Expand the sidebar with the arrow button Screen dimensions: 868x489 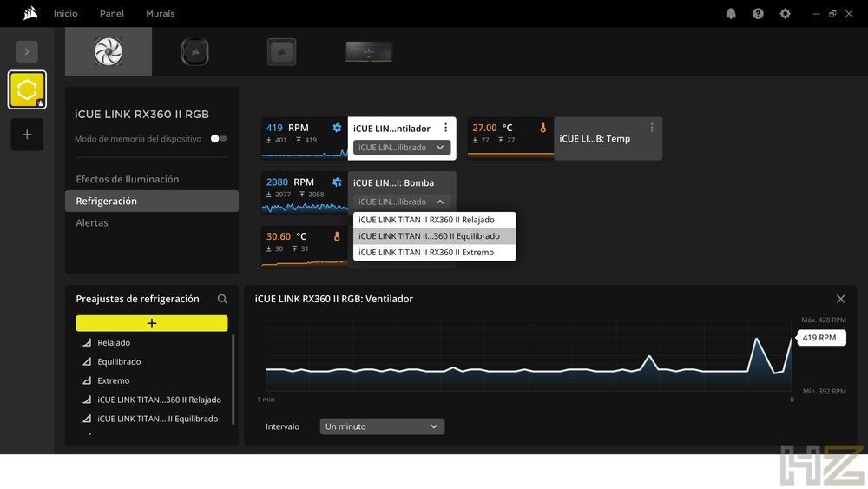tap(27, 51)
